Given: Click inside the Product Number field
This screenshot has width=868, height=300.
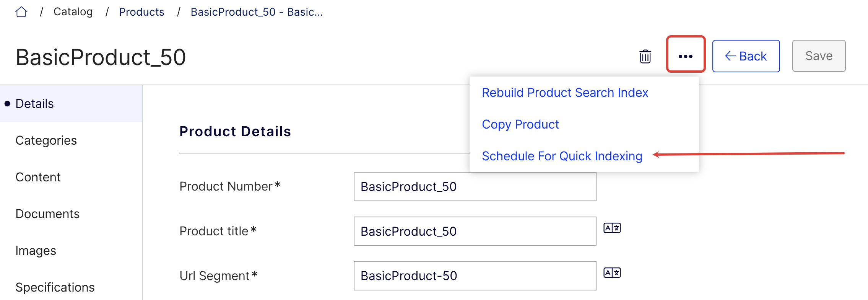Looking at the screenshot, I should click(474, 187).
